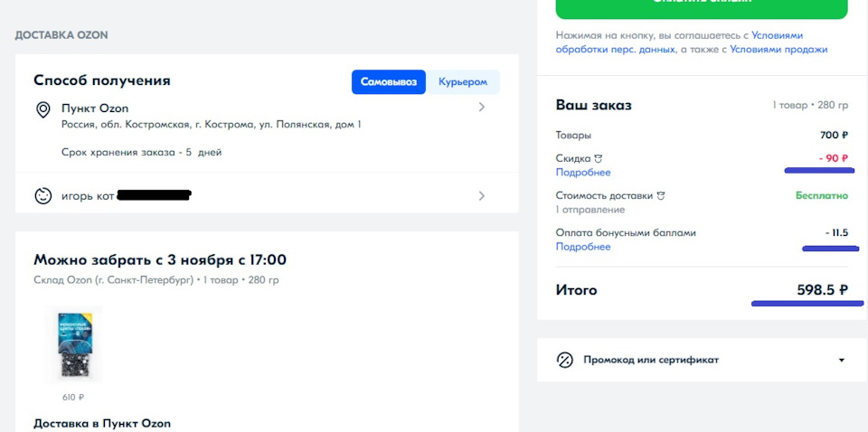868x432 pixels.
Task: Click the info icon next to Стоимость доставки
Action: 660,196
